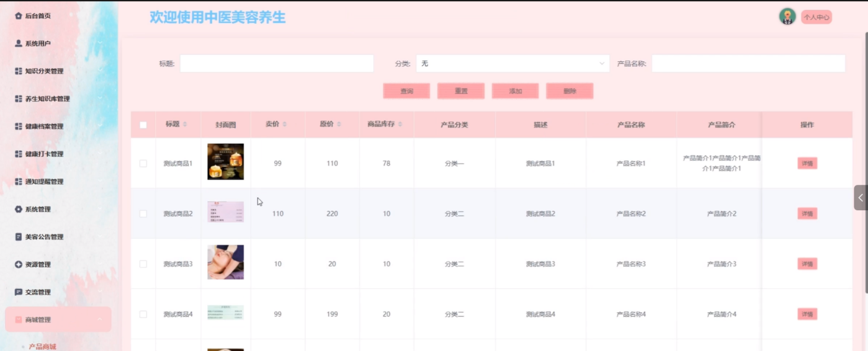This screenshot has width=868, height=351.
Task: Sort table by 标题 column arrows
Action: click(185, 125)
